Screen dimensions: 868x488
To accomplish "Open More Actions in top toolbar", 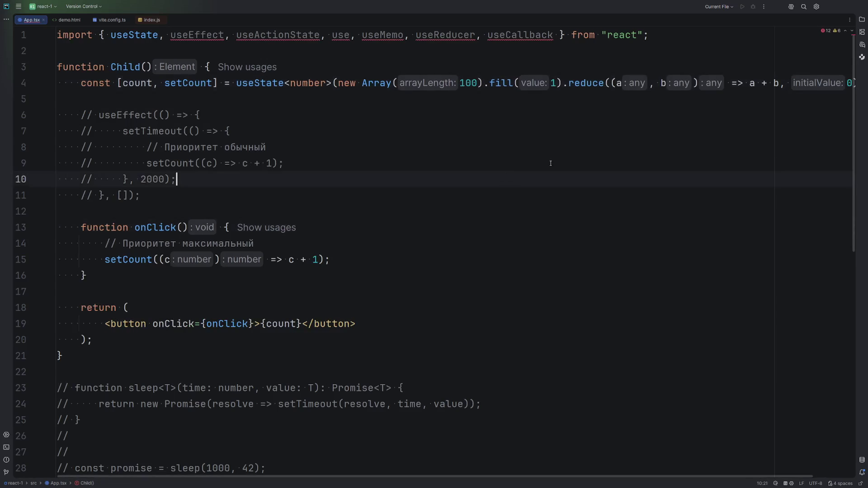I will (x=764, y=7).
